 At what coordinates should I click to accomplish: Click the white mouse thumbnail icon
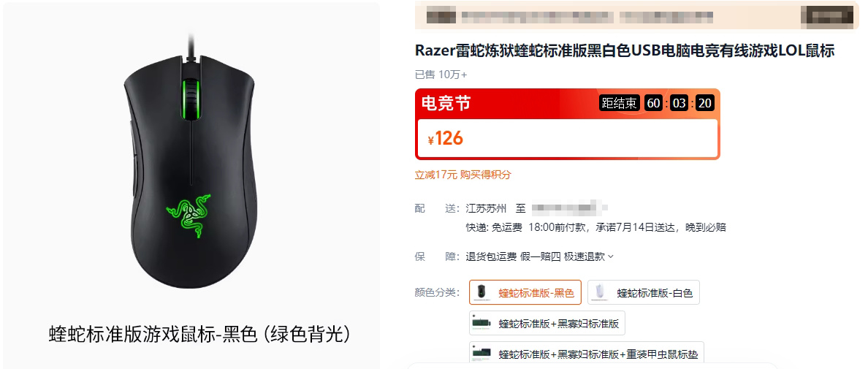600,292
